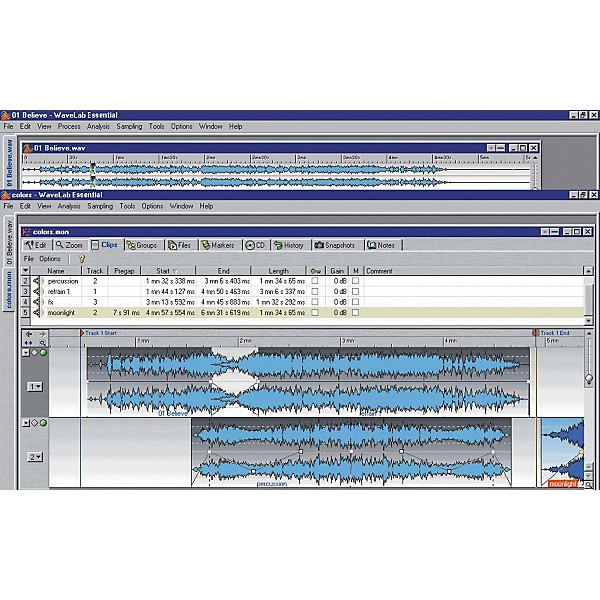600x600 pixels.
Task: Expand the small arrow menu above track 1
Action: pyautogui.click(x=26, y=353)
